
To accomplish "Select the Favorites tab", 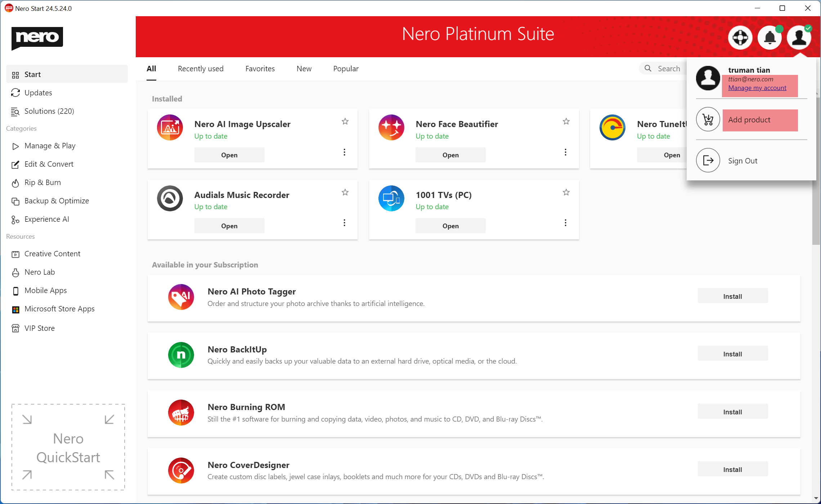I will click(x=260, y=69).
